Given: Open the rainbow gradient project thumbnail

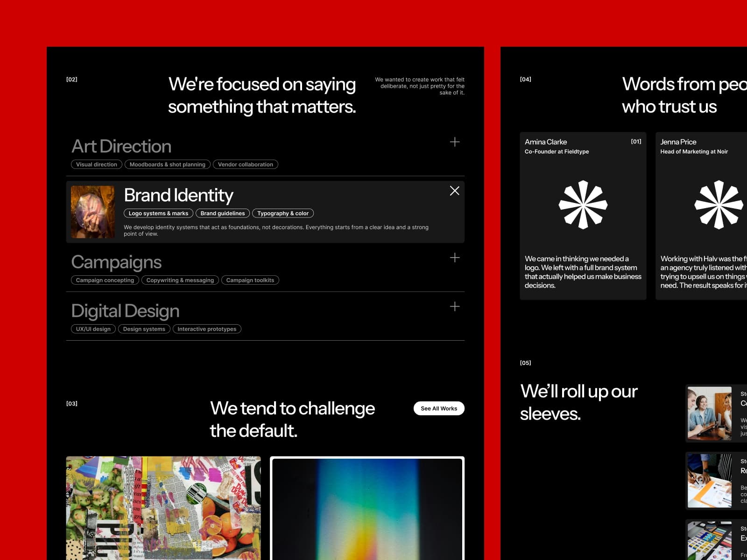Looking at the screenshot, I should point(367,509).
